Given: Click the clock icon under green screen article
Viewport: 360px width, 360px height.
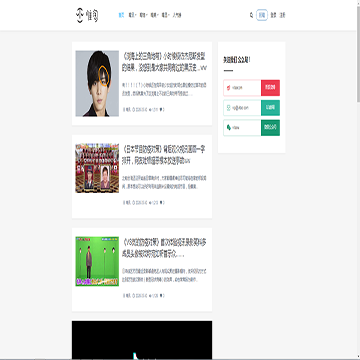Looking at the screenshot, I should pos(134,295).
